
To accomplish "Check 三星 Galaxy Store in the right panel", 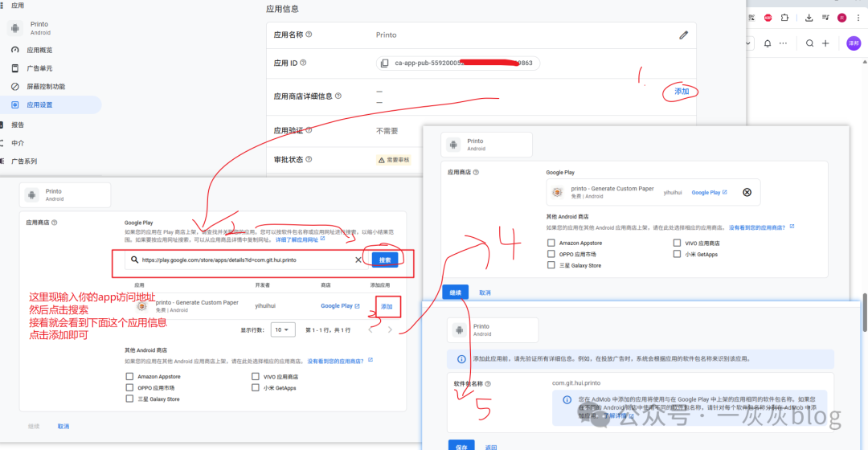I will (551, 264).
